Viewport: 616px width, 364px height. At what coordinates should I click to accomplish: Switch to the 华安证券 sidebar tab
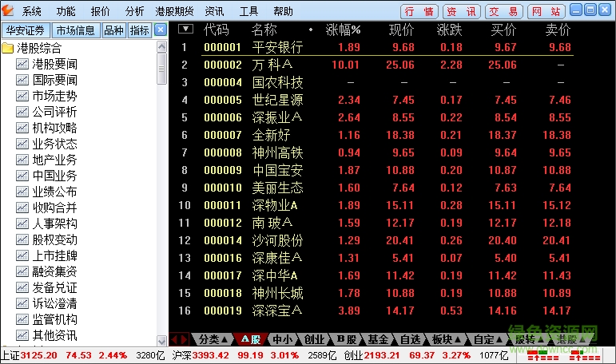coord(26,30)
